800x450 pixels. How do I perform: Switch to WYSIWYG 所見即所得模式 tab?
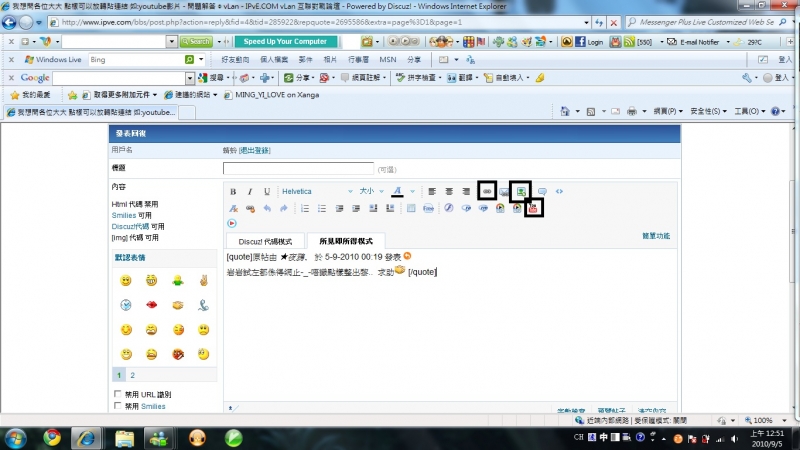[x=346, y=241]
